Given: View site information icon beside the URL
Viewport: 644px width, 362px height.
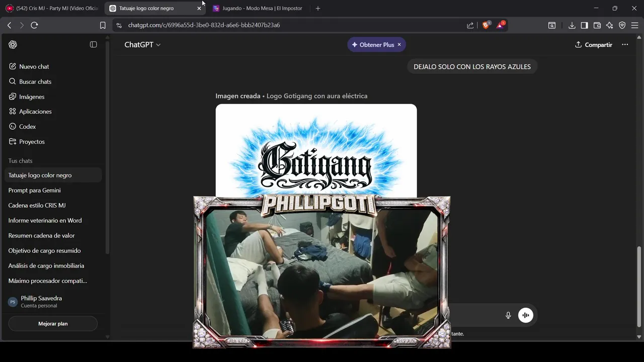Looking at the screenshot, I should coord(119,25).
